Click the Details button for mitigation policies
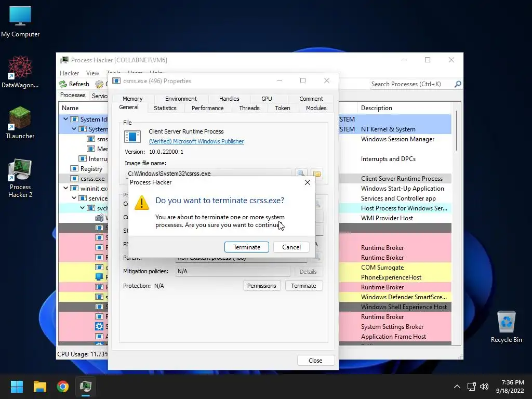 (x=308, y=272)
